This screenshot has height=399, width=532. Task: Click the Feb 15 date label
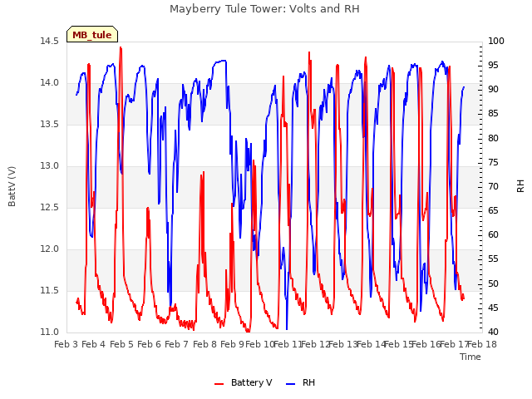(398, 344)
